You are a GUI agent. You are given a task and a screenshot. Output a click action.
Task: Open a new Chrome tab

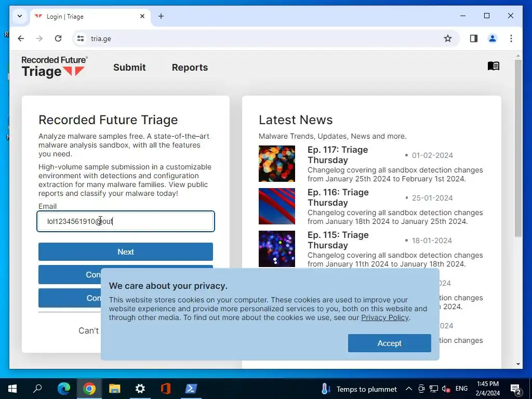pos(161,16)
